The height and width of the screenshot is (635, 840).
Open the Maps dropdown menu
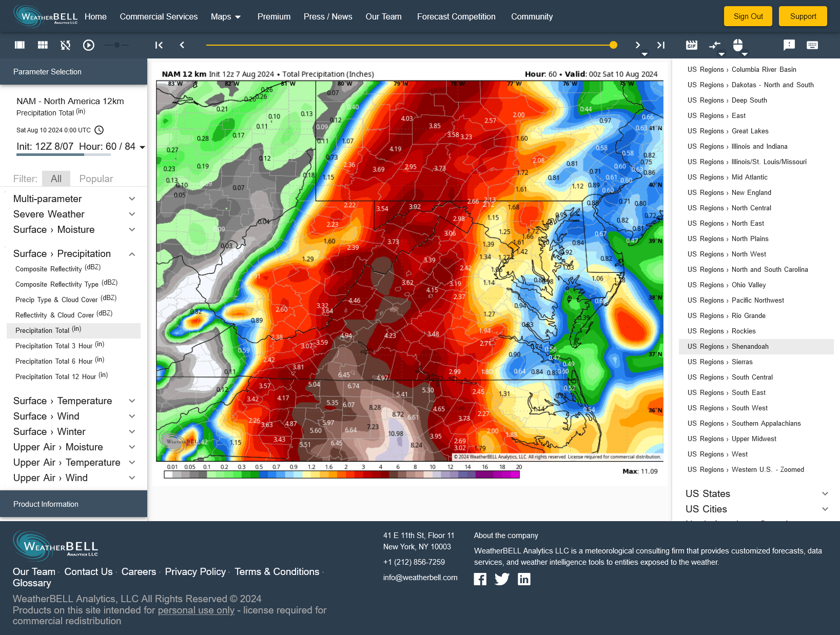pos(226,16)
